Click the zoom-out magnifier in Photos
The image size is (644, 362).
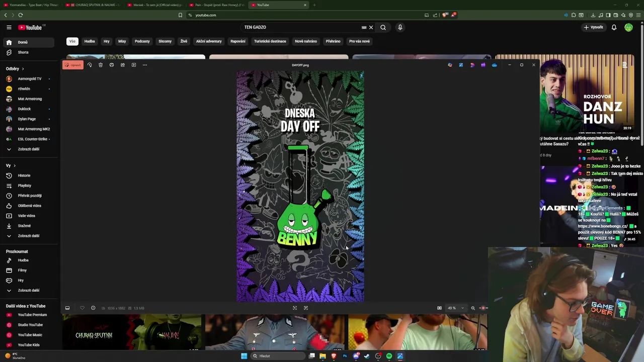473,308
